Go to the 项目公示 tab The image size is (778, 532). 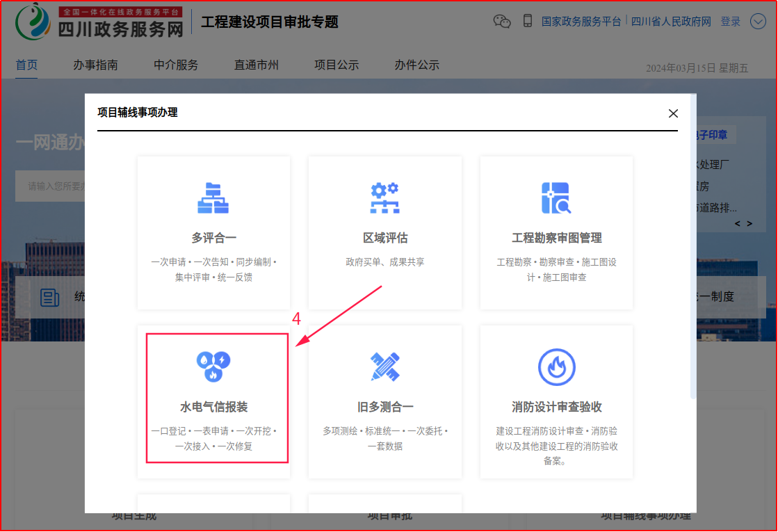pos(337,65)
